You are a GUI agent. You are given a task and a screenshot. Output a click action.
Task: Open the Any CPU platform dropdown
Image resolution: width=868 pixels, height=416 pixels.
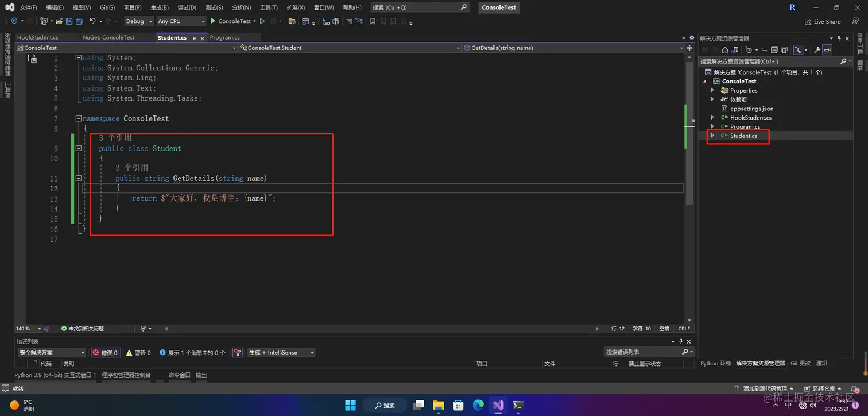[x=181, y=21]
